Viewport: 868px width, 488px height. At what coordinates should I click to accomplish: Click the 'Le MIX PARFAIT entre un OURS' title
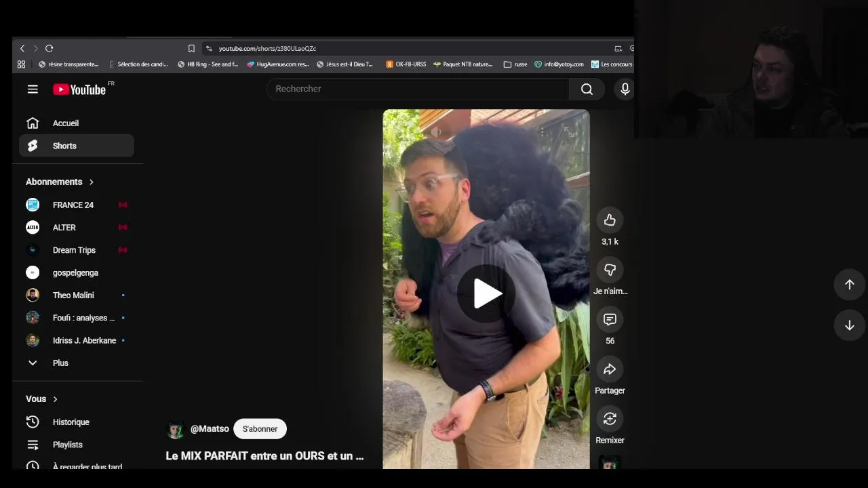(x=264, y=456)
